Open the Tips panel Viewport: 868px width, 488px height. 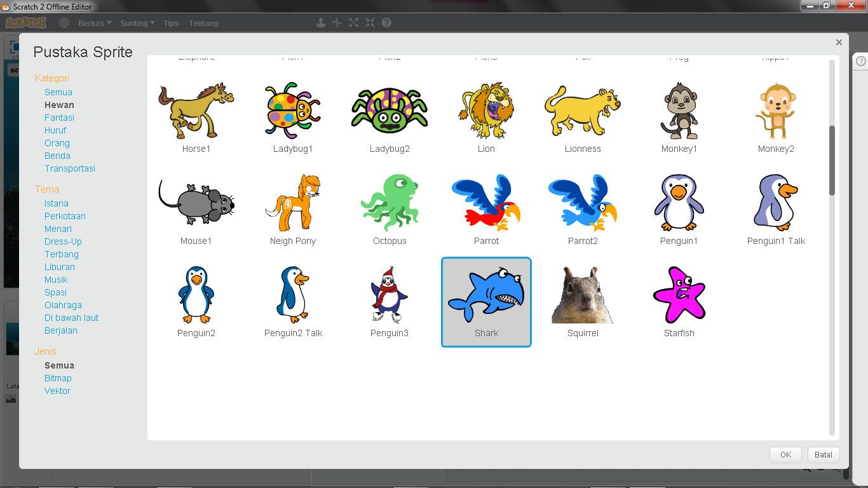[170, 22]
